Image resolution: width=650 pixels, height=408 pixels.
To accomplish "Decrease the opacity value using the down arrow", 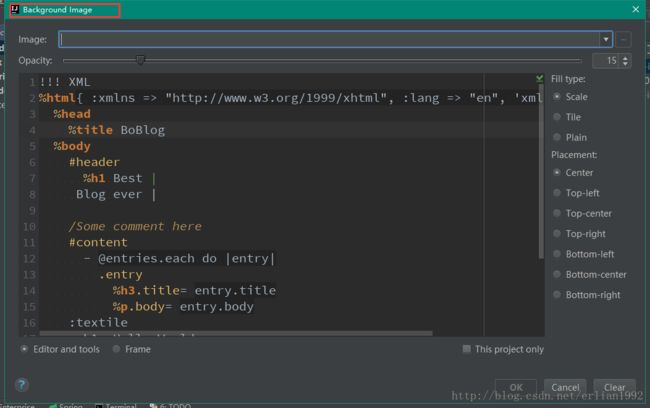I will [x=625, y=64].
